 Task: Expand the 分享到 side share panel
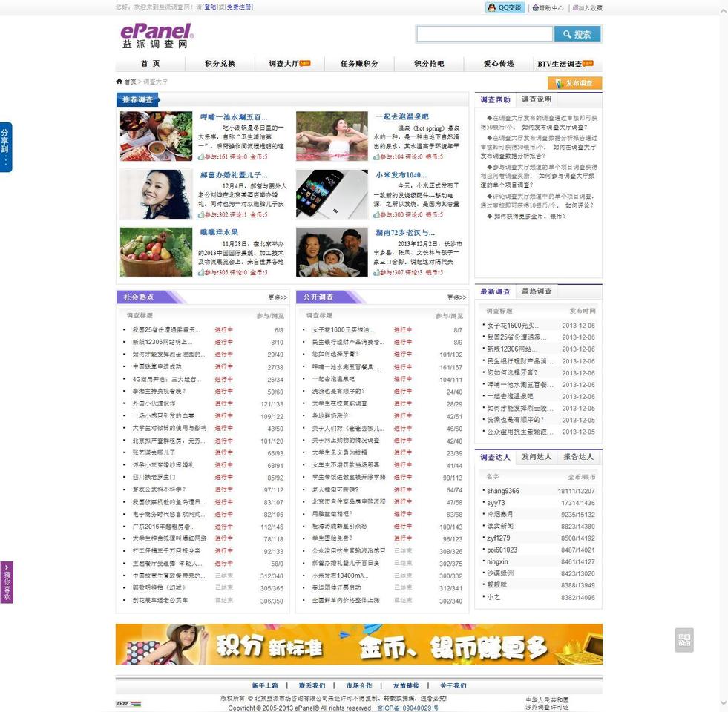pos(6,147)
